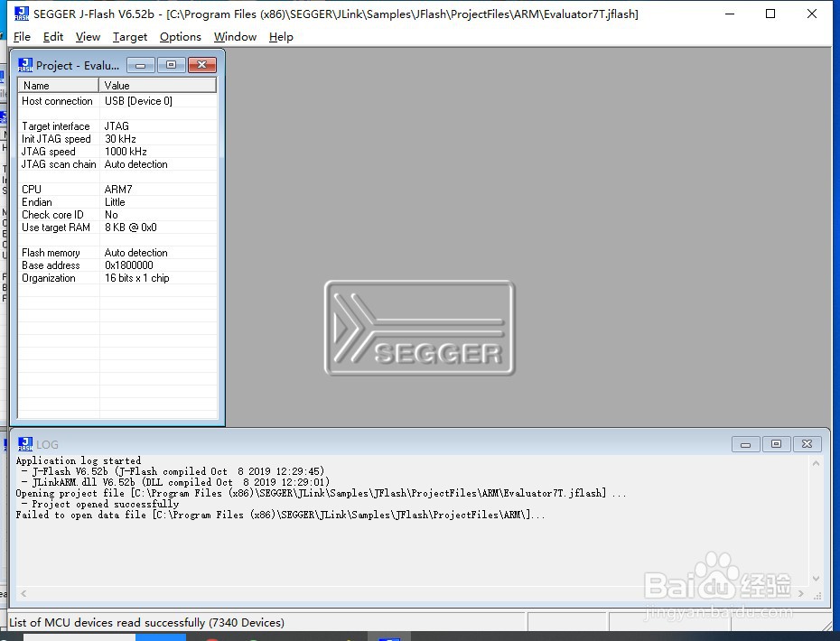The image size is (840, 641).
Task: Close the J-Flash main window
Action: click(x=812, y=14)
